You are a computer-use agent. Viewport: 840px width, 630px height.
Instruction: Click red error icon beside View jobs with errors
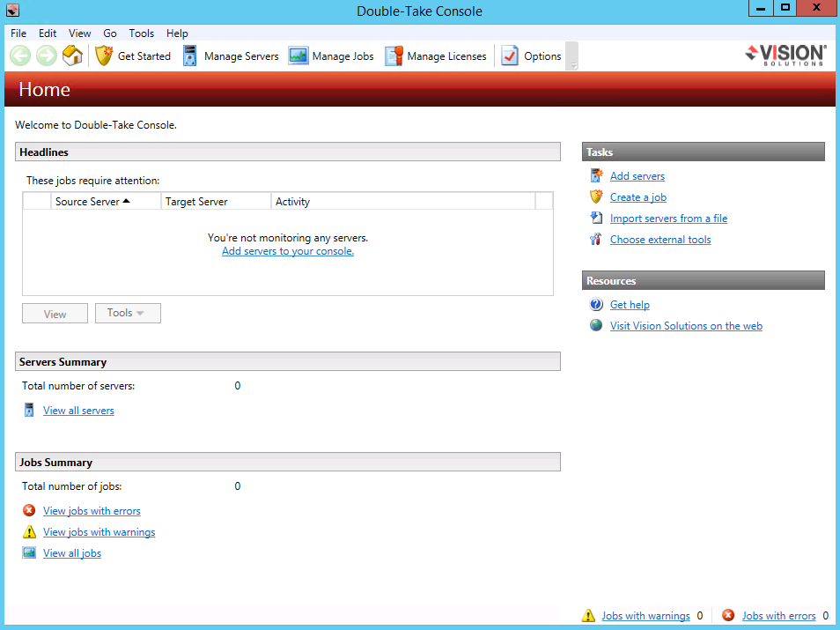pos(29,510)
